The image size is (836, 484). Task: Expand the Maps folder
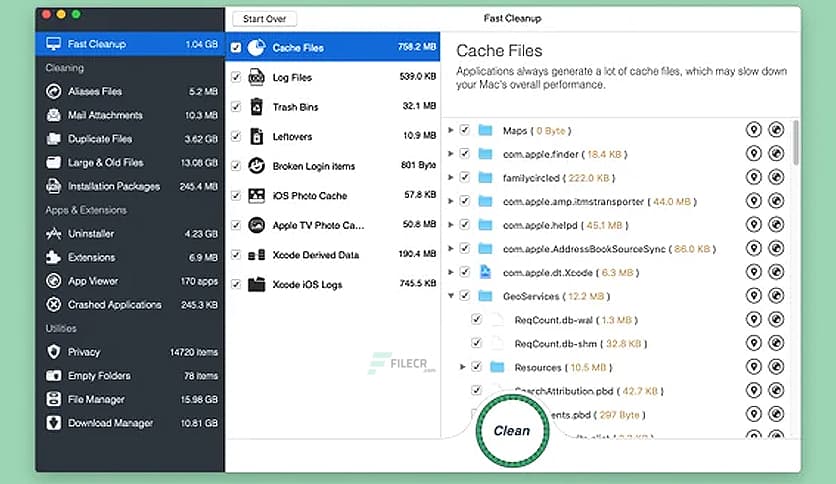451,130
